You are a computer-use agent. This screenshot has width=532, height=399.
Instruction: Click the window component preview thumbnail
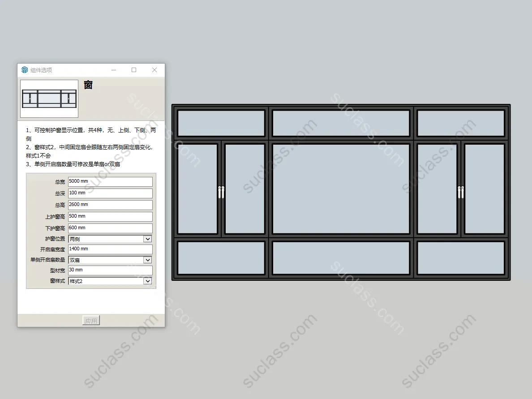coord(49,99)
